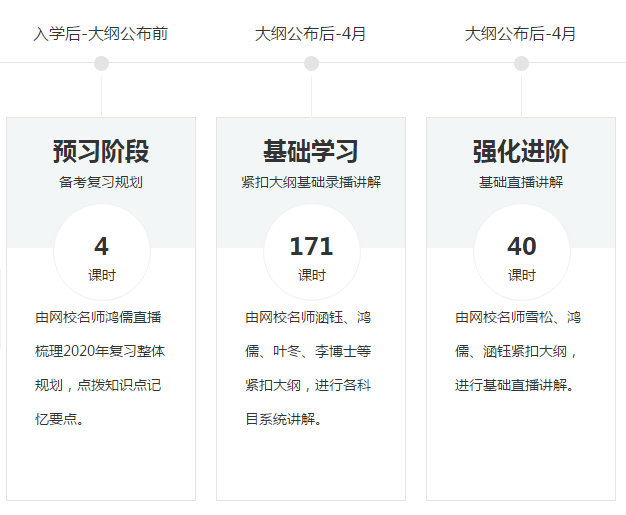The width and height of the screenshot is (626, 515).
Task: Click the timeline dot above the 强化进阶 card
Action: 521,64
